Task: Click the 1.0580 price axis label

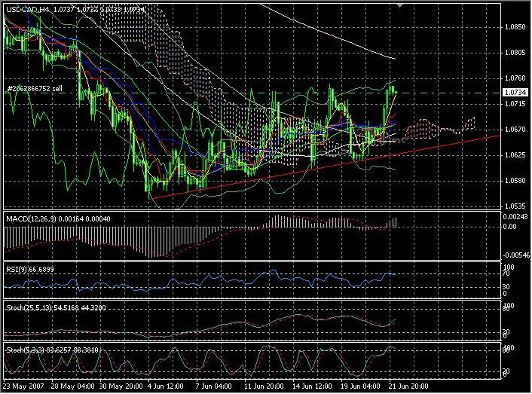Action: [x=515, y=181]
